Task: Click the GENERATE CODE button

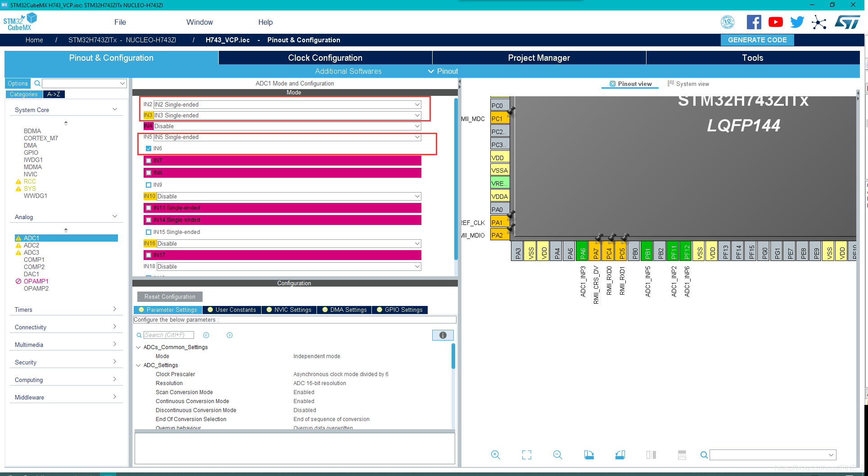Action: click(x=757, y=40)
